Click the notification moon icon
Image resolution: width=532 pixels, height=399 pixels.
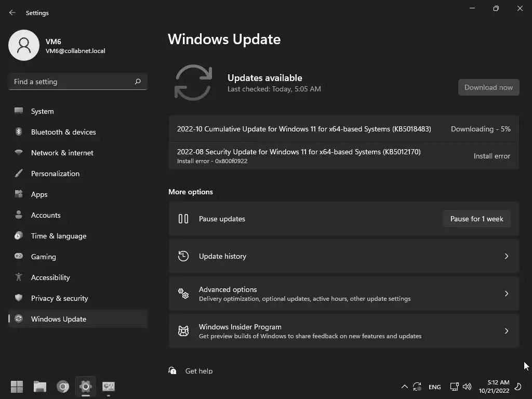pos(518,387)
